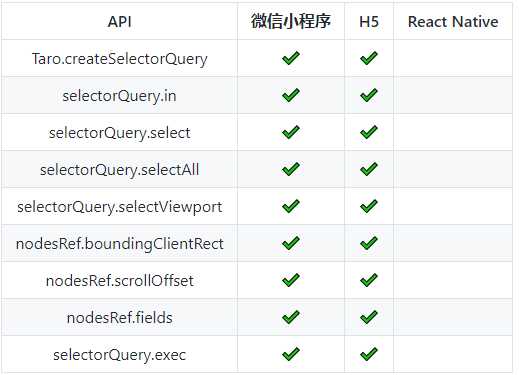Click the WeChat checkmark for selectorQuery.in
Screen dimensions: 519x375
click(x=291, y=95)
